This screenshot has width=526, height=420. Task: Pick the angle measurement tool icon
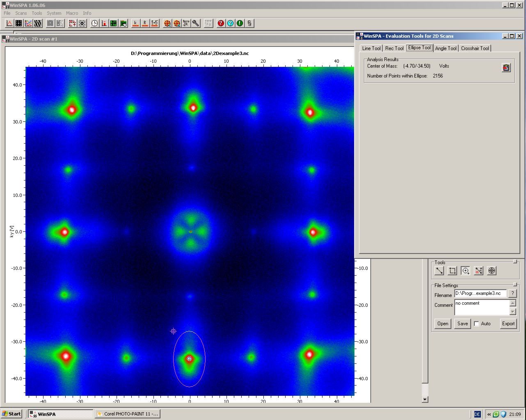click(478, 271)
